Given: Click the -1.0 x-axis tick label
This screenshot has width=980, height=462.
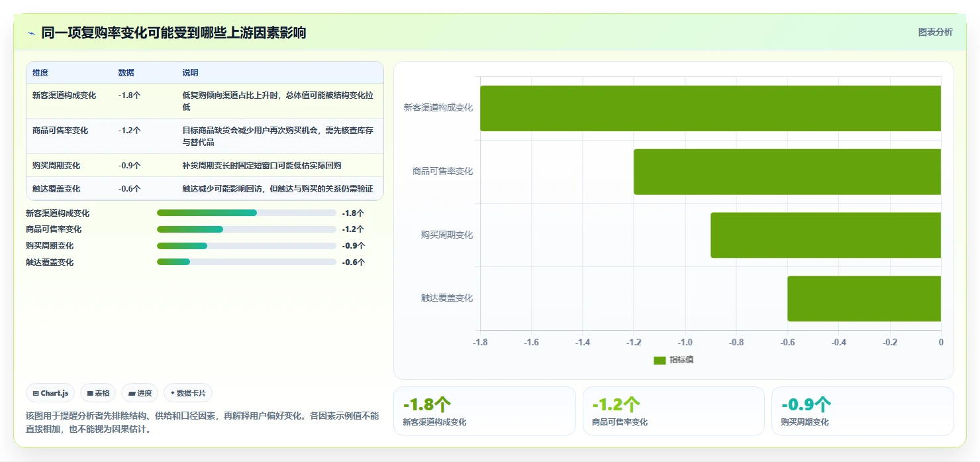Looking at the screenshot, I should click(x=685, y=343).
